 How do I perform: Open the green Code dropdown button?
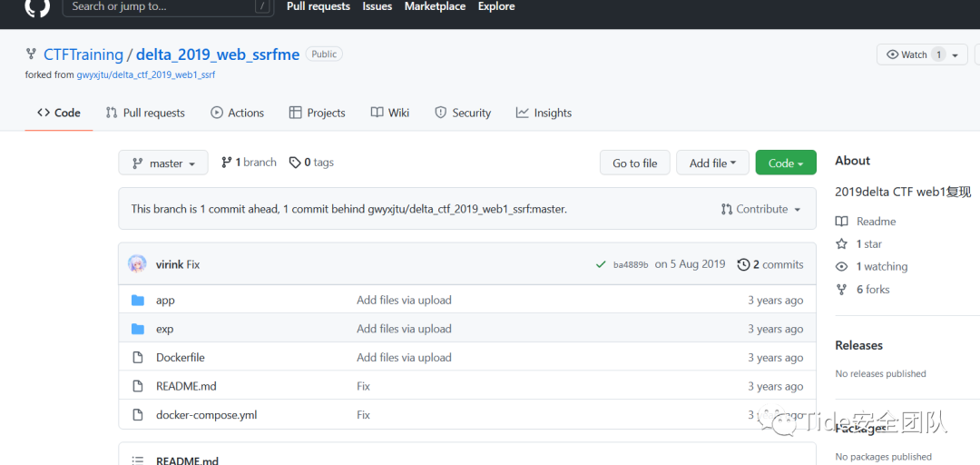tap(786, 163)
